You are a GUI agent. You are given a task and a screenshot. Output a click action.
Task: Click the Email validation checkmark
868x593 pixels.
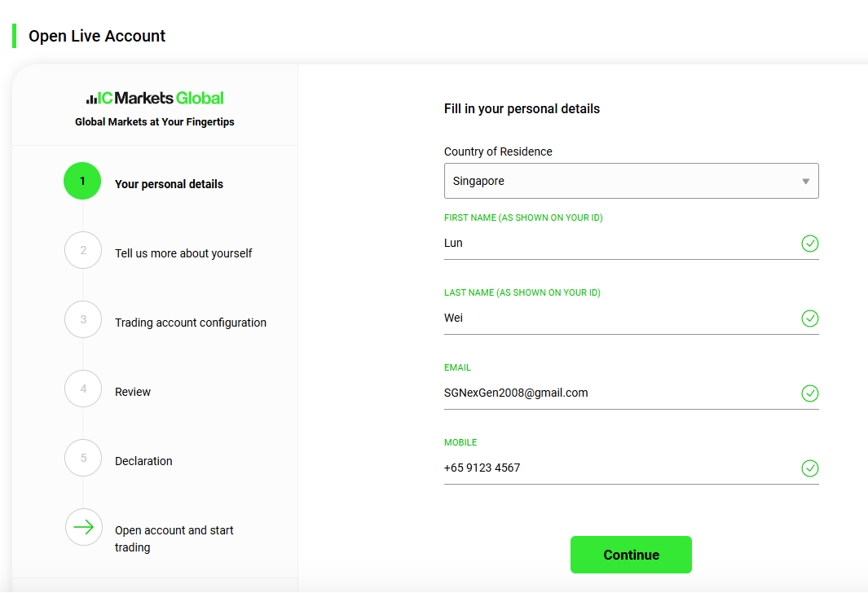(x=810, y=393)
